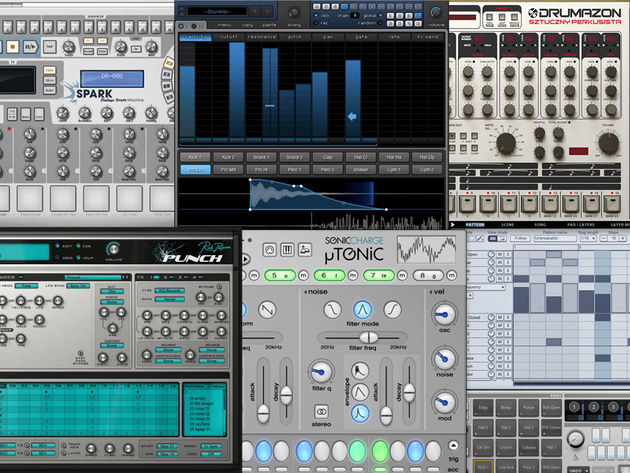
Task: Collapse the vel section arrow in µTonic
Action: [x=431, y=292]
